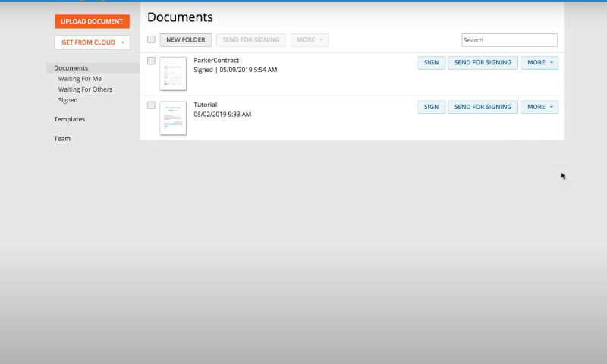Sign the Tutorial document
This screenshot has height=364, width=607.
[x=431, y=107]
